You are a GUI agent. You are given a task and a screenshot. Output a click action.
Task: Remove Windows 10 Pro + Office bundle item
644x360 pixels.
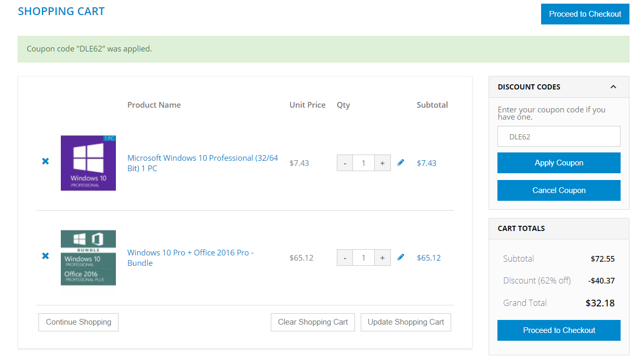[x=45, y=256]
